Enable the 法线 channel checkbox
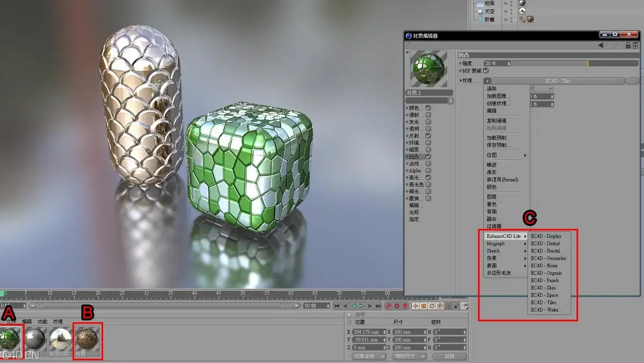This screenshot has width=644, height=363. tap(428, 164)
